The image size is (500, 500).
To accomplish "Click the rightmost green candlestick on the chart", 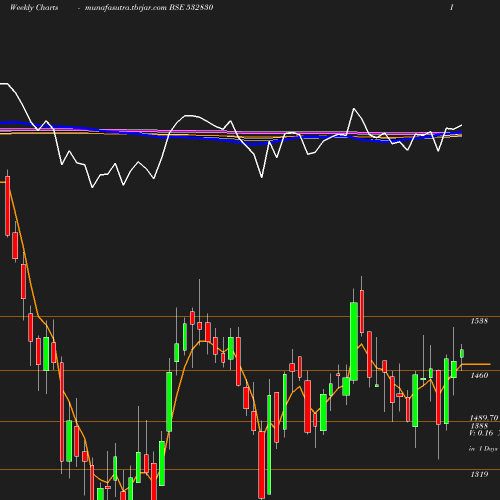I will click(462, 353).
